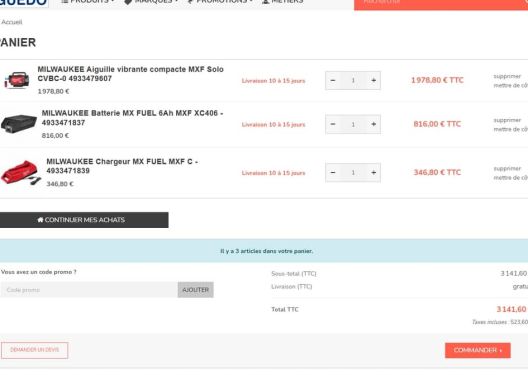Click quantity field for Aiguille vibrante compacte
528x380 pixels.
353,80
